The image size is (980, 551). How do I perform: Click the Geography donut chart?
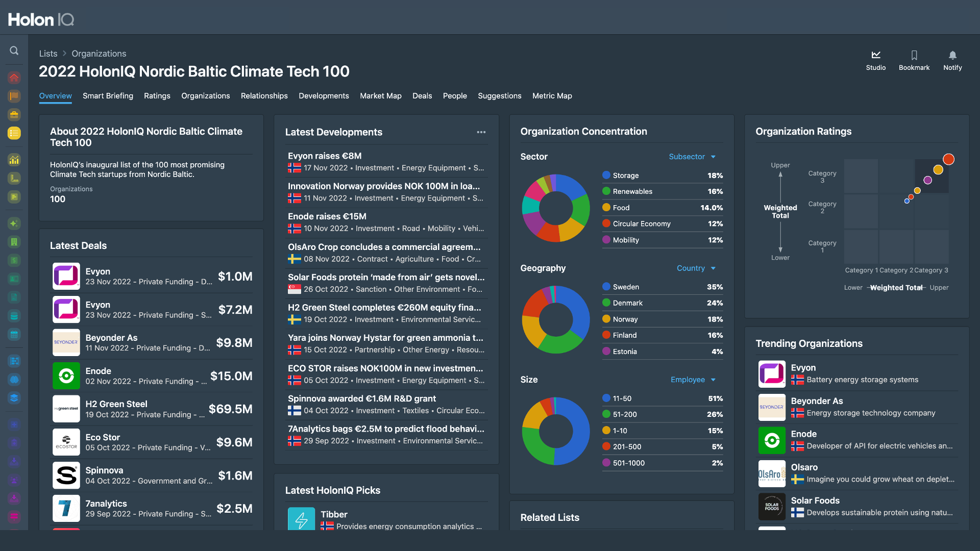556,319
